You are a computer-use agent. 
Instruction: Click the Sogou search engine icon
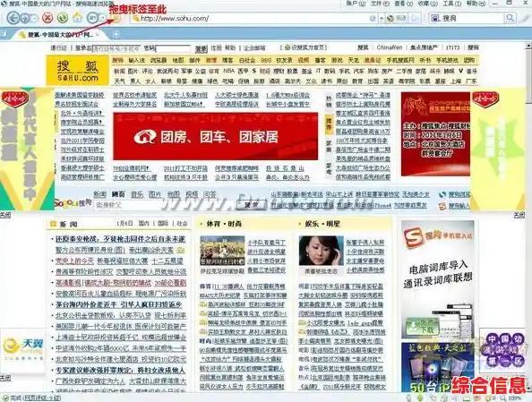click(435, 18)
